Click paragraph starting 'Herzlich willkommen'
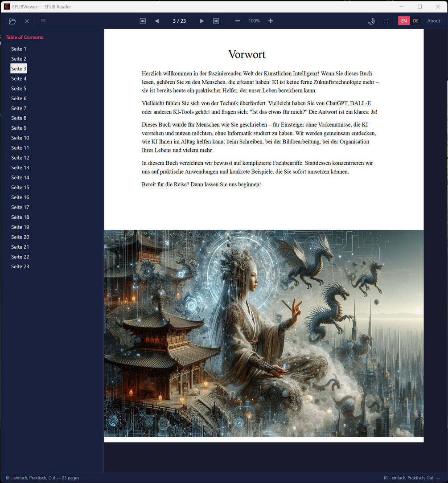The height and width of the screenshot is (483, 448). click(260, 82)
